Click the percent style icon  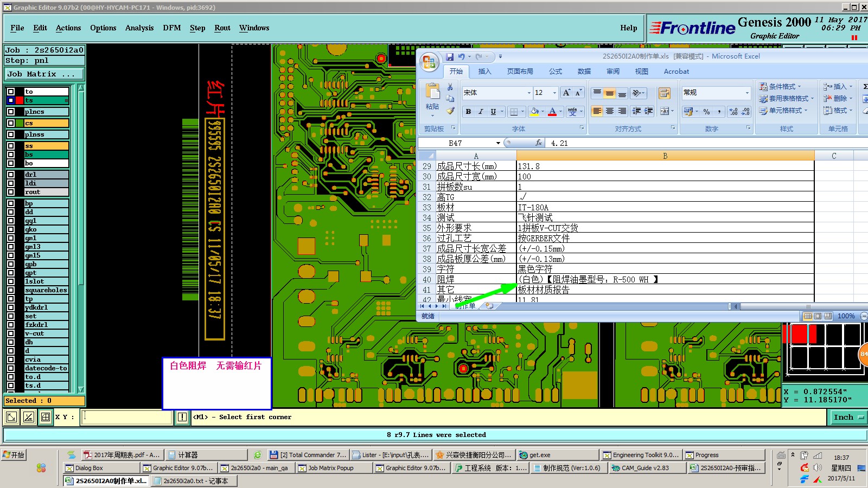(x=706, y=111)
